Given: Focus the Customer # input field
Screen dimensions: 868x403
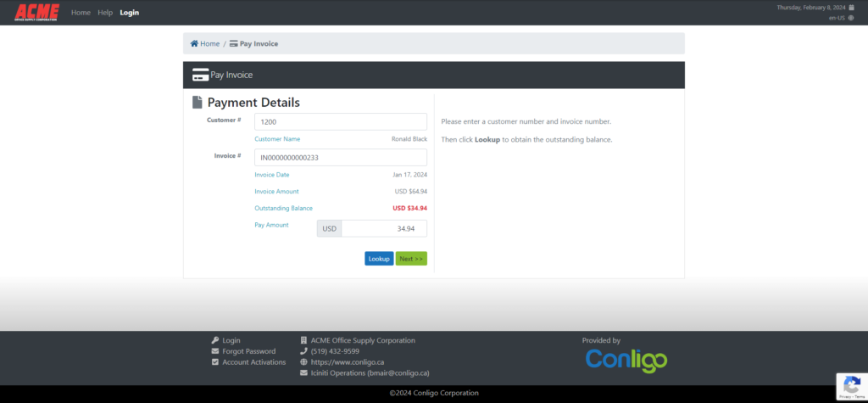Looking at the screenshot, I should pos(341,122).
